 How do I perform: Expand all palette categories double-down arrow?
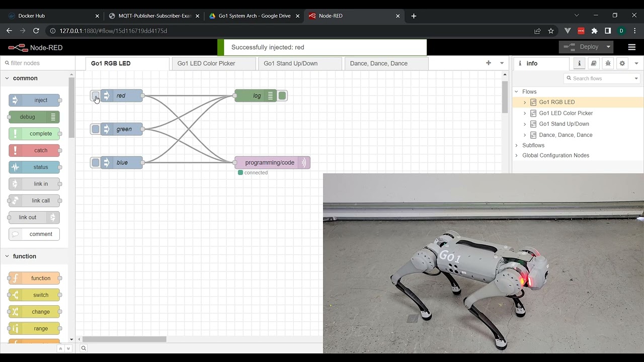[x=68, y=348]
